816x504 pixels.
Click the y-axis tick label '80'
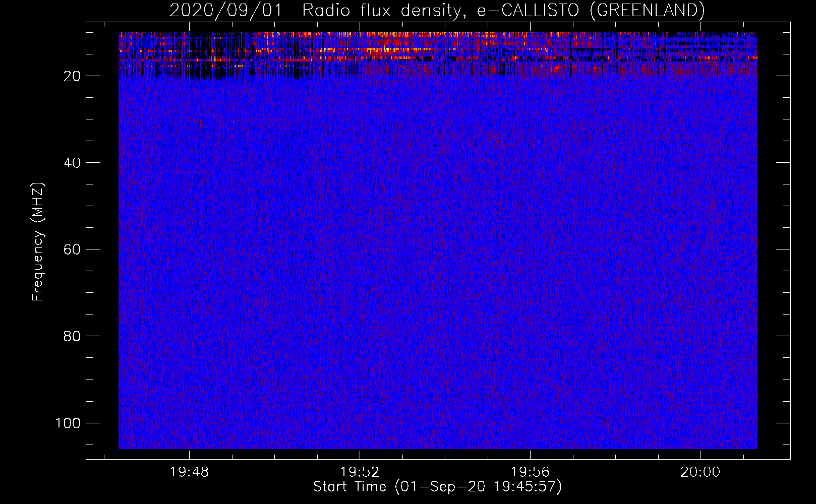pos(72,336)
